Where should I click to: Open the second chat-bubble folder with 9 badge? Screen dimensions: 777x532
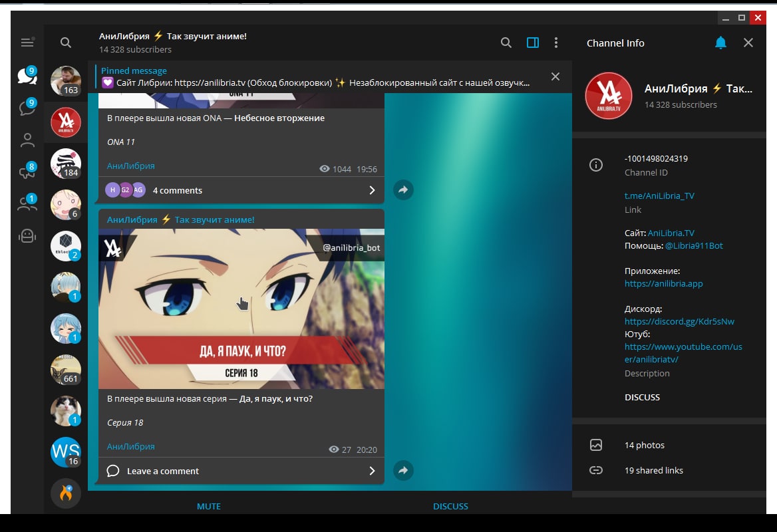click(27, 108)
